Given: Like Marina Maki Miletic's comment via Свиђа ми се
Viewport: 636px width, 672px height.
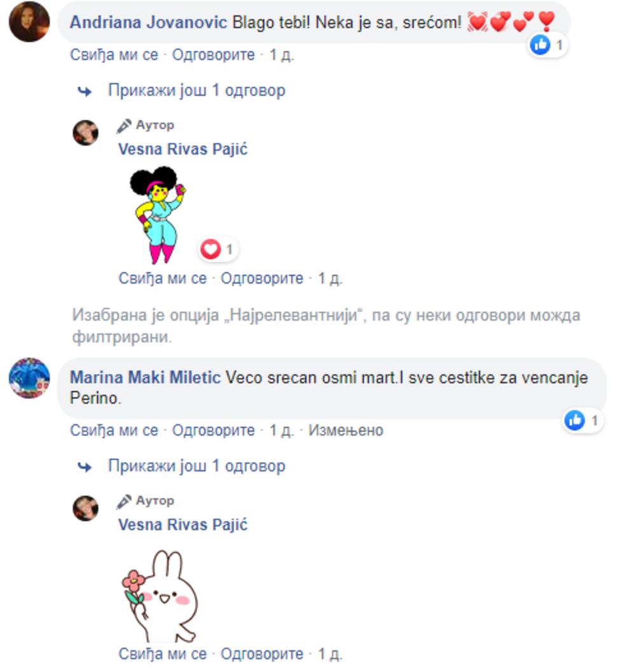Looking at the screenshot, I should click(x=114, y=430).
